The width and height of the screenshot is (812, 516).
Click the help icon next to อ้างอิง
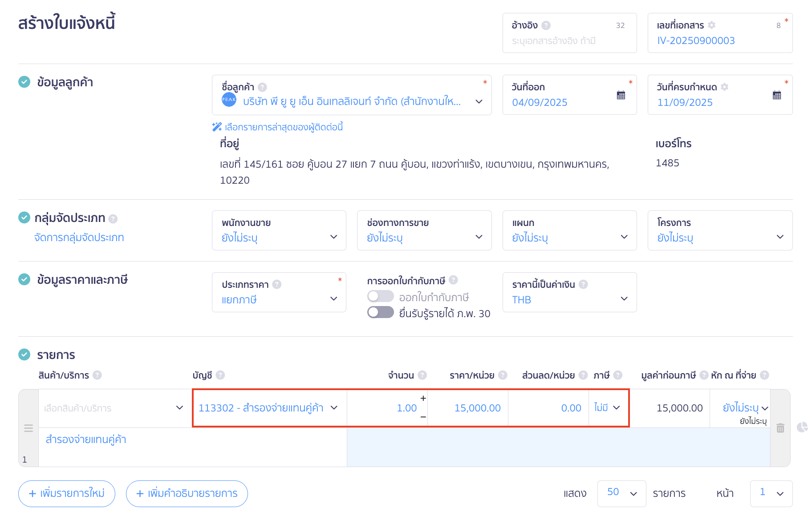546,25
